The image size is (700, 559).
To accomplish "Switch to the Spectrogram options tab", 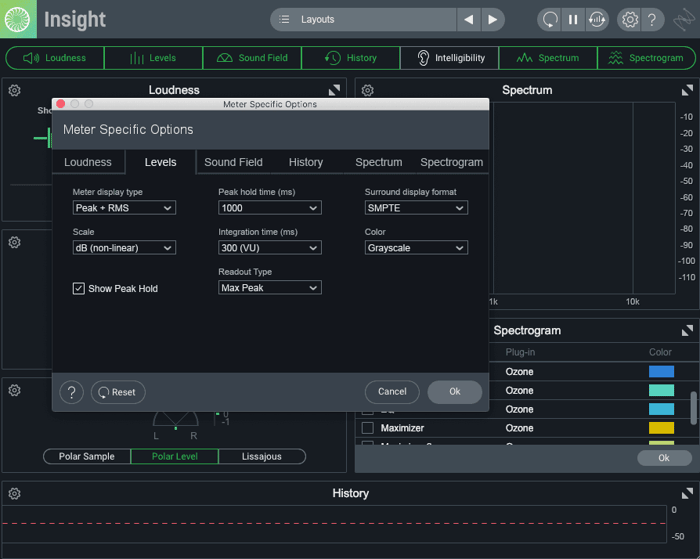I will point(451,162).
